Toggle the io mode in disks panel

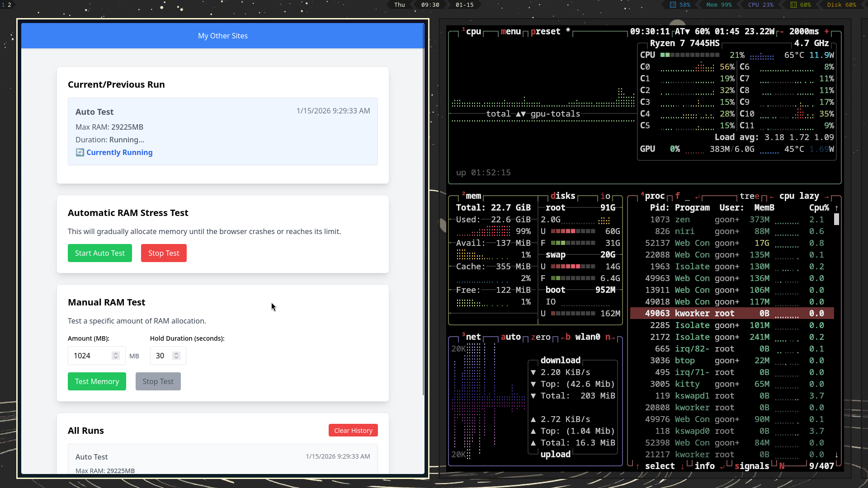[x=605, y=196]
